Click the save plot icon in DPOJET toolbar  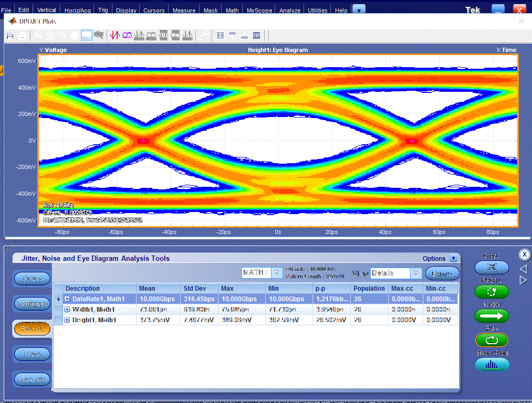pyautogui.click(x=10, y=35)
